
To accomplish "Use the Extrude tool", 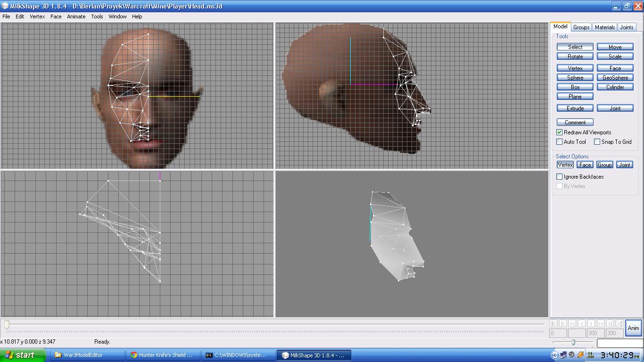I will tap(575, 108).
